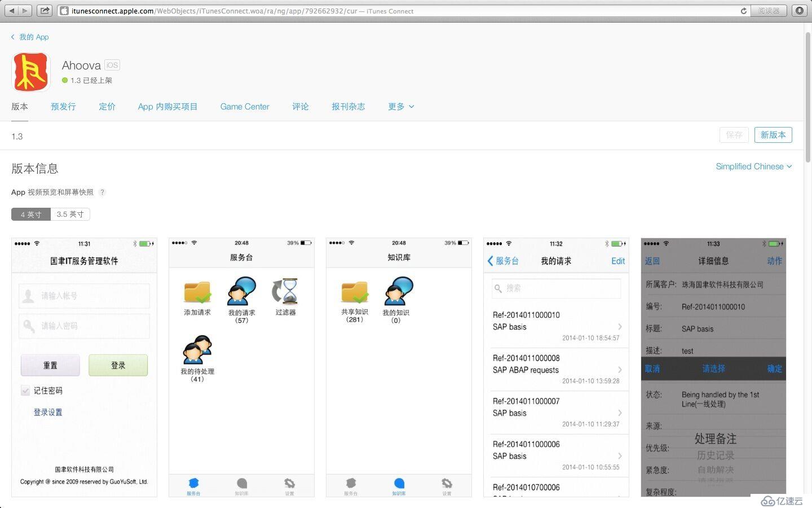
Task: Click the 1.3 已经上架 status text
Action: 91,81
